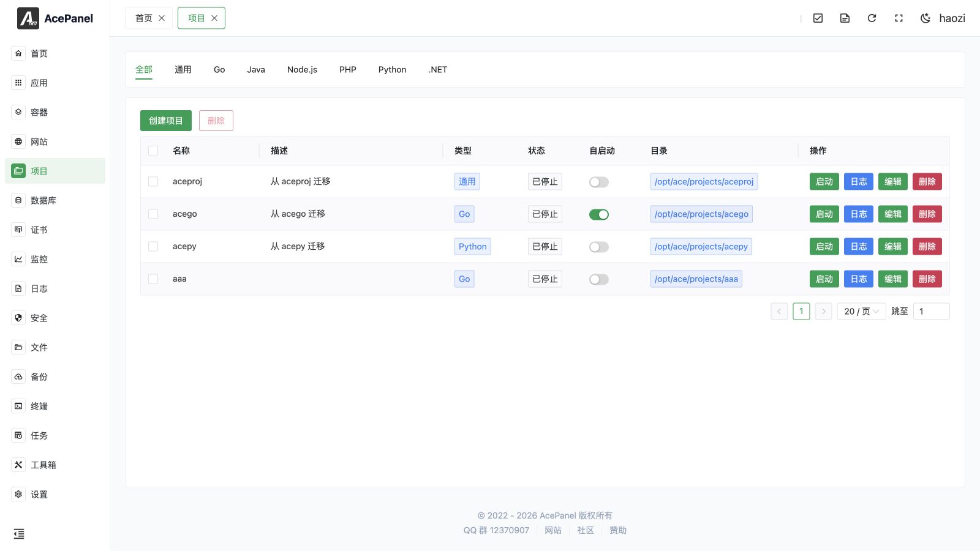Open the /opt/ace/projects/acego directory link
The image size is (980, 551).
pos(701,214)
